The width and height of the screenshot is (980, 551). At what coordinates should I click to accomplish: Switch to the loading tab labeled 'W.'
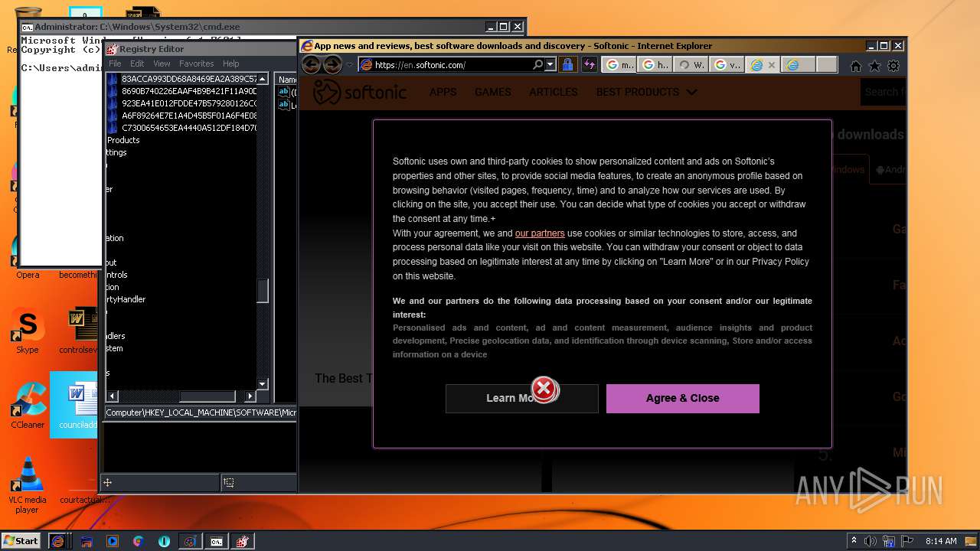(691, 65)
